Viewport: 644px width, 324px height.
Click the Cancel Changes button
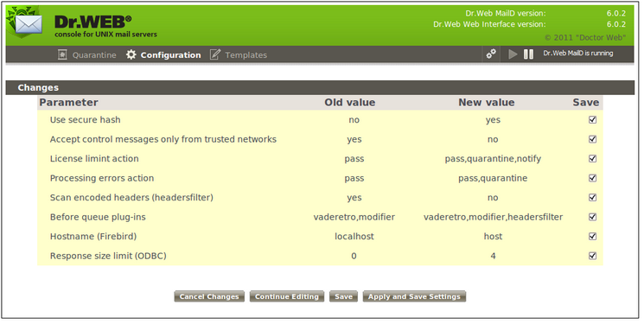click(x=209, y=296)
